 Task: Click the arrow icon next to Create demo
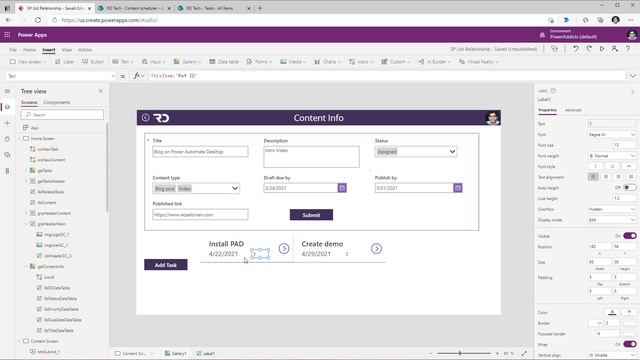376,248
